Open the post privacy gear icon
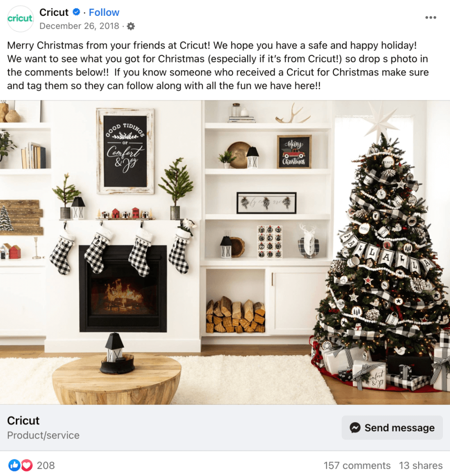This screenshot has height=476, width=450. coord(131,26)
